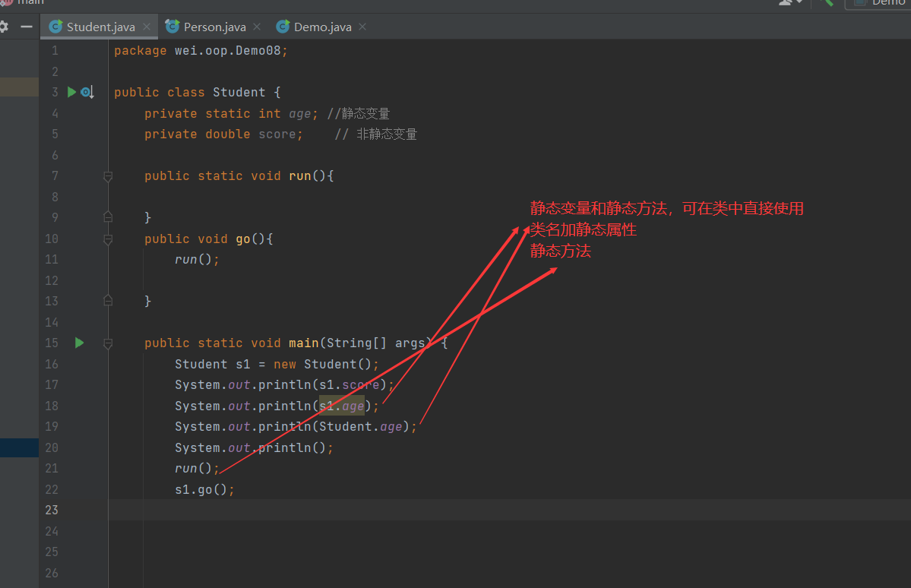Collapse the go() method fold marker

[x=107, y=239]
